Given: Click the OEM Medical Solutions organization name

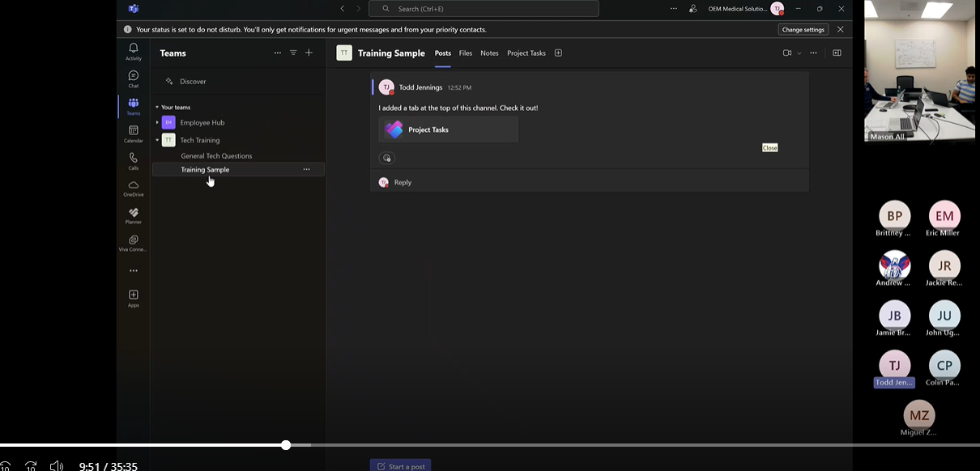Looking at the screenshot, I should (737, 9).
